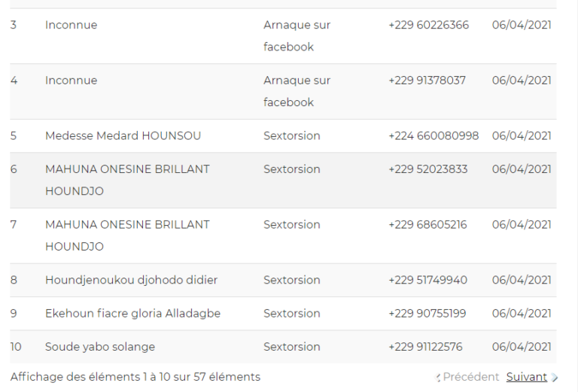Select phone number +224 660080998
The height and width of the screenshot is (392, 578).
[433, 136]
